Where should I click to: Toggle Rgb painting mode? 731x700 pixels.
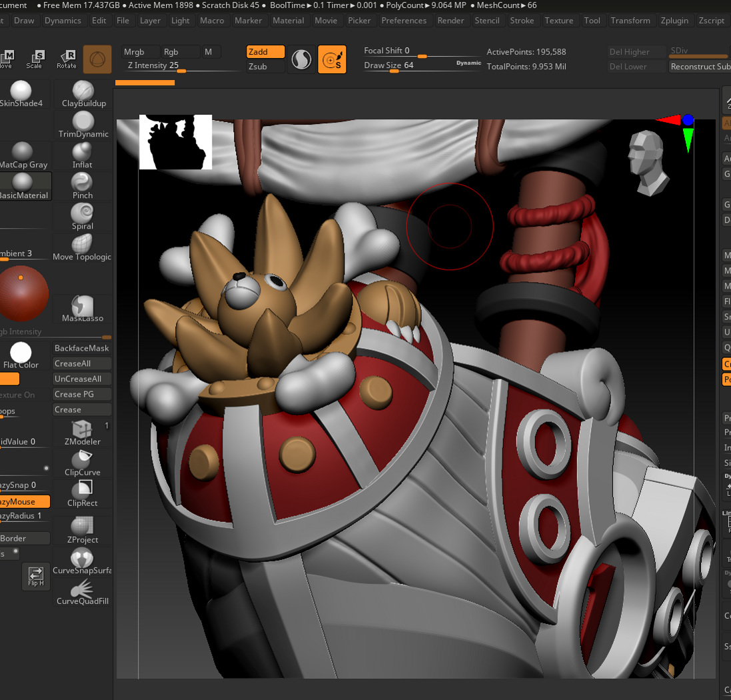point(181,52)
